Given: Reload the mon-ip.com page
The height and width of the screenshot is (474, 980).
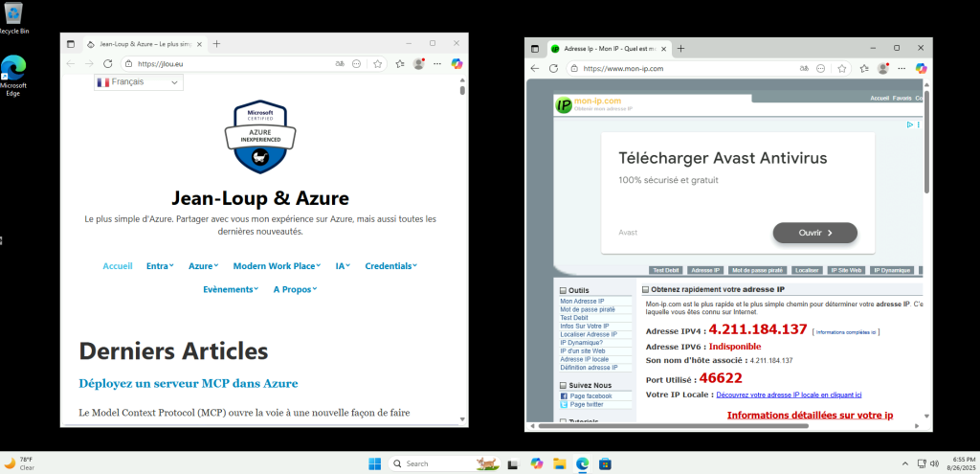Looking at the screenshot, I should pyautogui.click(x=553, y=68).
